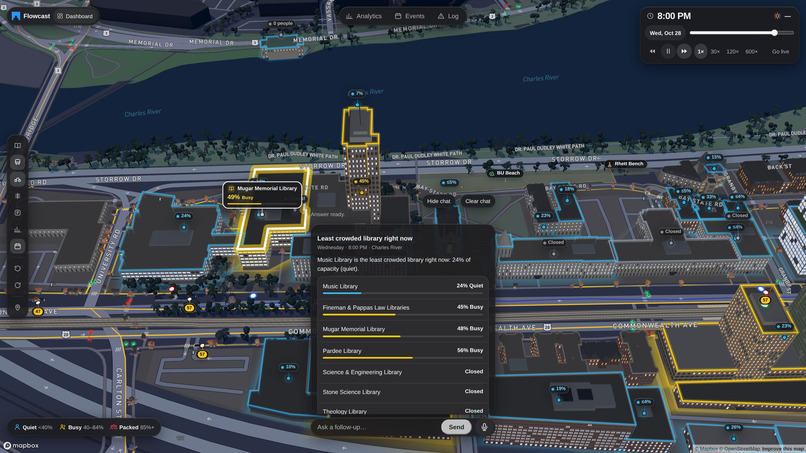This screenshot has height=453, width=806.
Task: Click the 28% marker at bottom right
Action: [734, 427]
